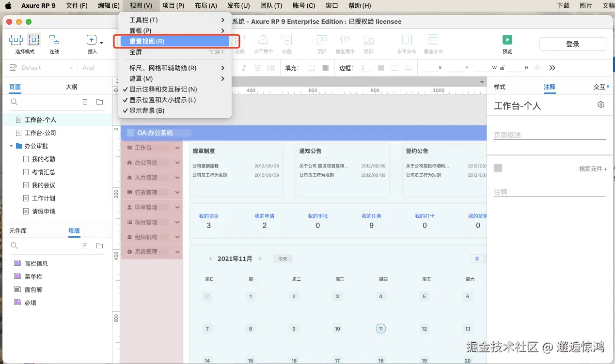
Task: Click the white fill color swatch
Action: pos(312,68)
